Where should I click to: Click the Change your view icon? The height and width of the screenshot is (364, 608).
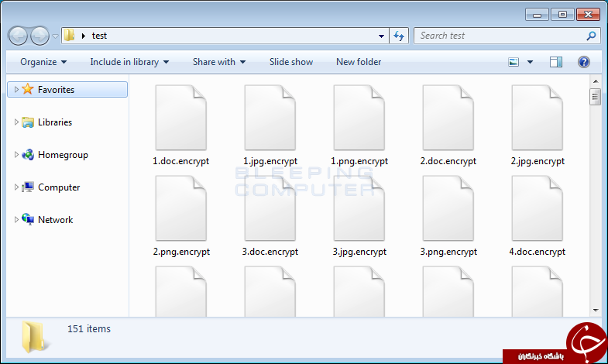click(x=514, y=62)
